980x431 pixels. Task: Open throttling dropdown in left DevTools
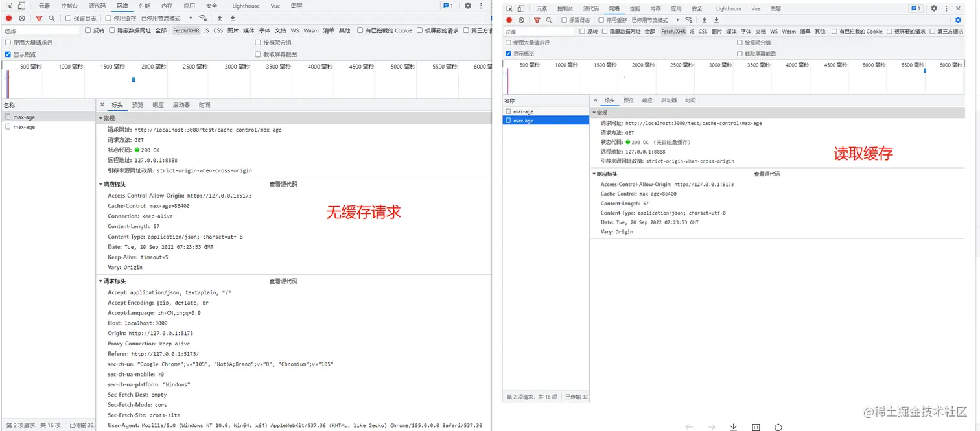coord(167,19)
